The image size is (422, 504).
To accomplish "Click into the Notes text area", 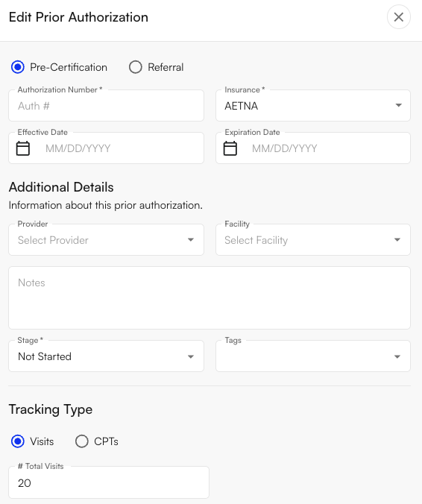I will 210,297.
